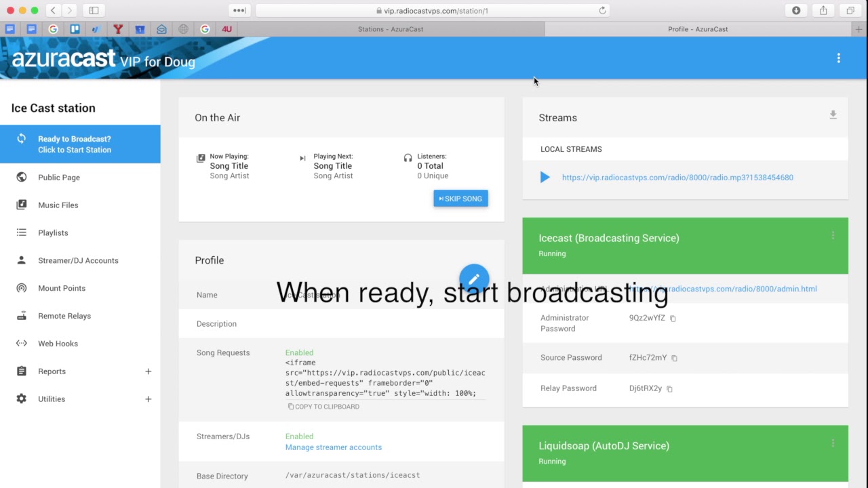
Task: Click the green Enabled Song Requests status
Action: point(299,352)
